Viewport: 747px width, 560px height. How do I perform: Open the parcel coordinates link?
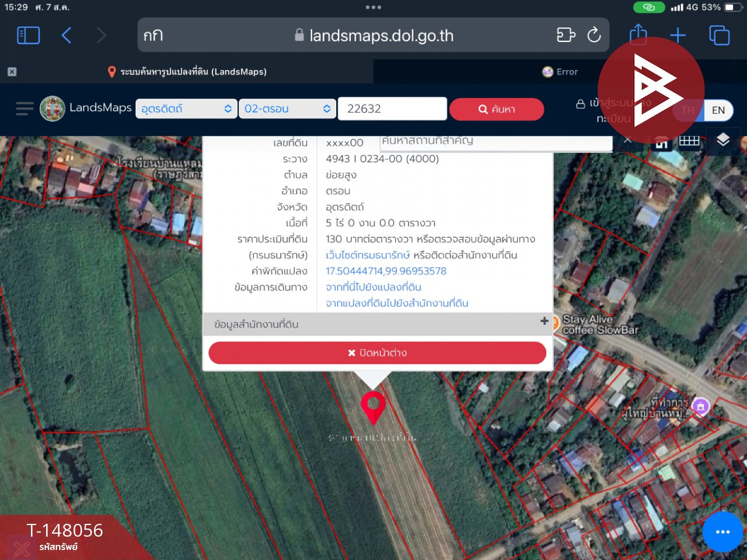tap(386, 271)
